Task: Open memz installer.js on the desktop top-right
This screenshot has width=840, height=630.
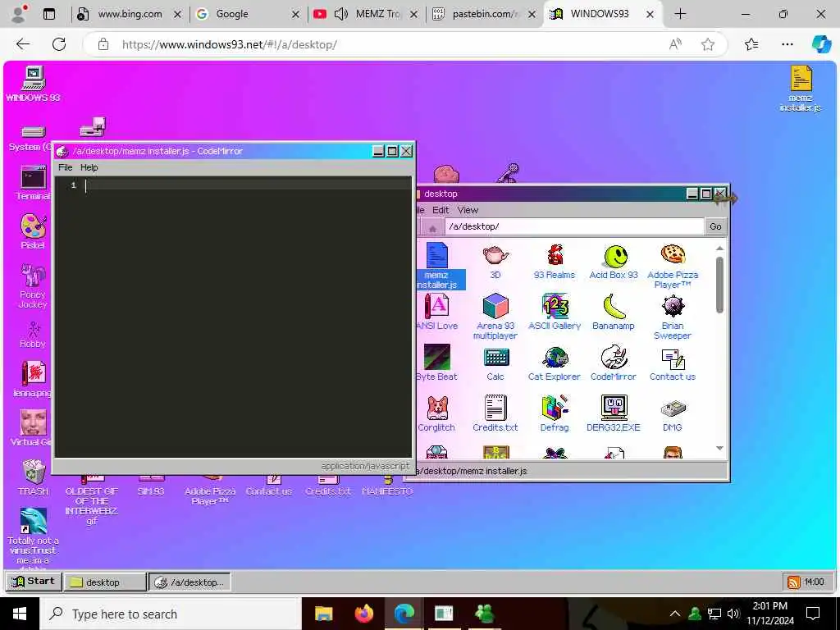Action: tap(801, 89)
